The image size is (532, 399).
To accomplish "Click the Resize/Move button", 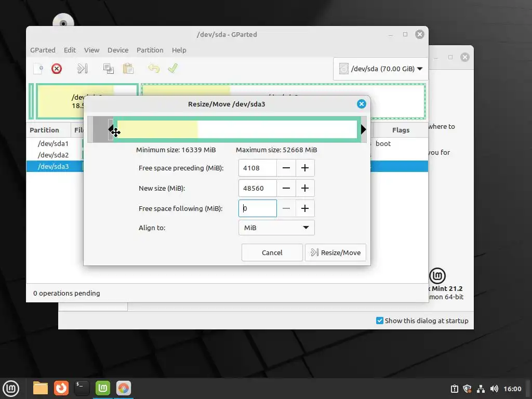I will pos(336,252).
